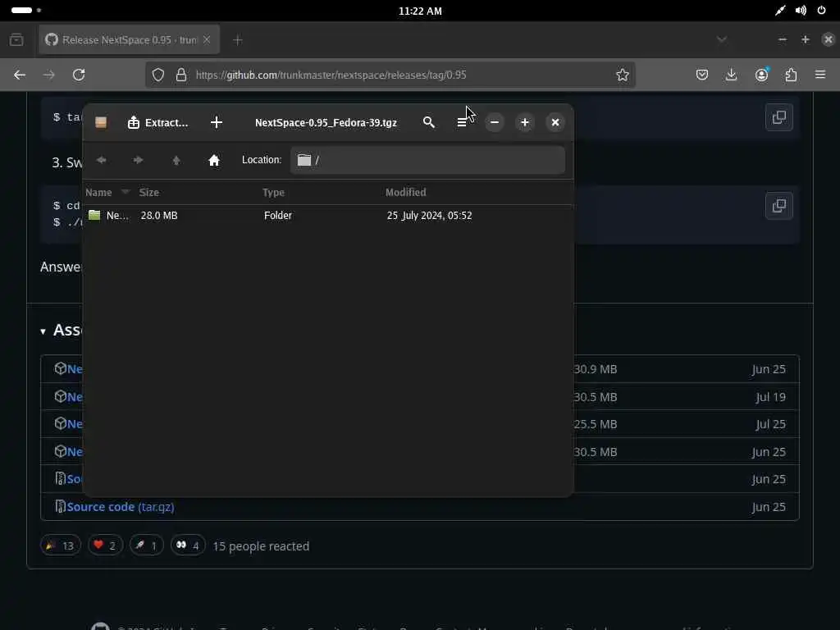Add files with the plus button
This screenshot has width=840, height=630.
217,123
